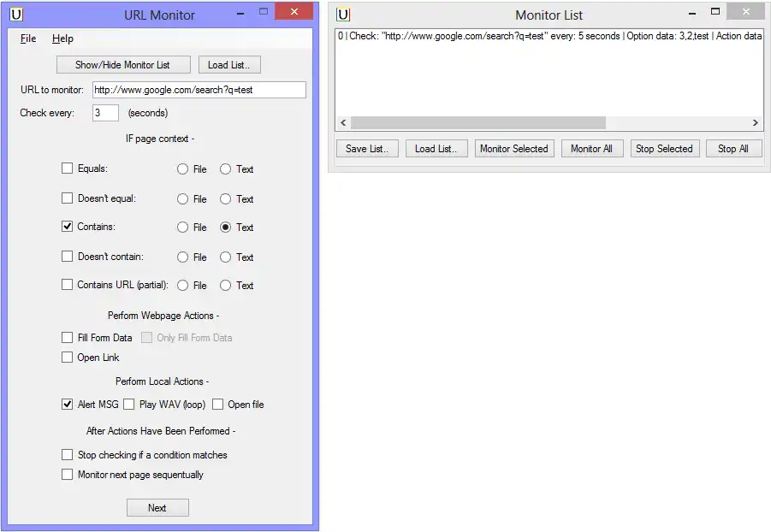Open the File menu
Image resolution: width=771 pixels, height=532 pixels.
point(28,38)
